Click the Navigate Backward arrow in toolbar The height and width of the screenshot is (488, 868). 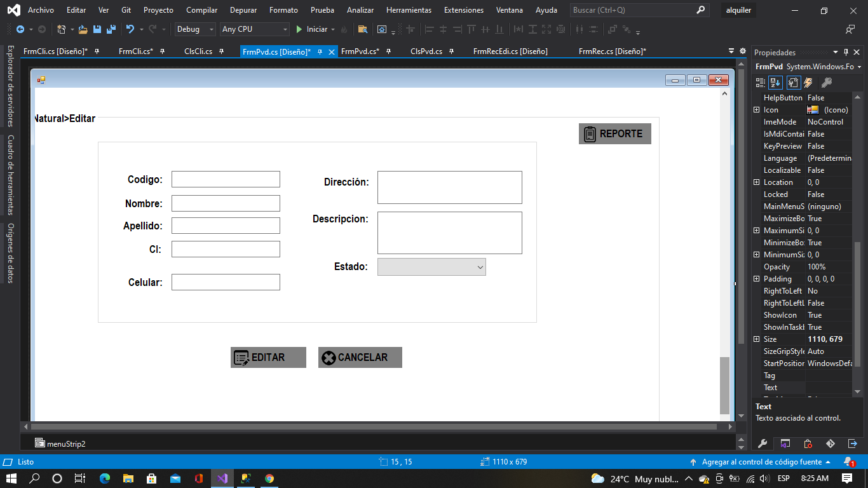point(20,29)
